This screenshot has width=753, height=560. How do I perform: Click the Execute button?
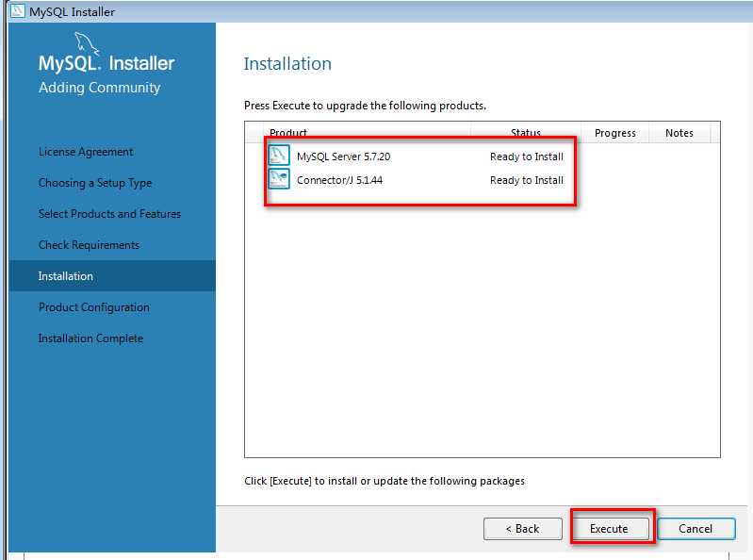(609, 529)
